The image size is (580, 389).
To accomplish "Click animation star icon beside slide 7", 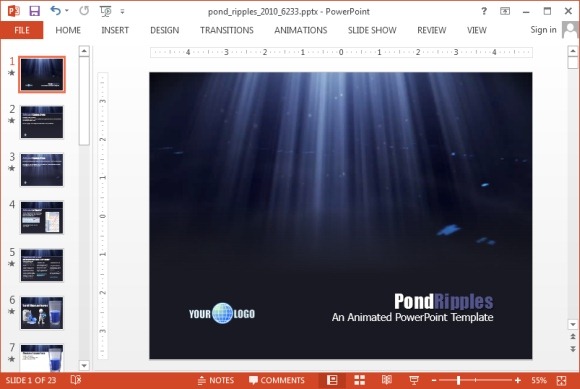I will click(x=11, y=359).
